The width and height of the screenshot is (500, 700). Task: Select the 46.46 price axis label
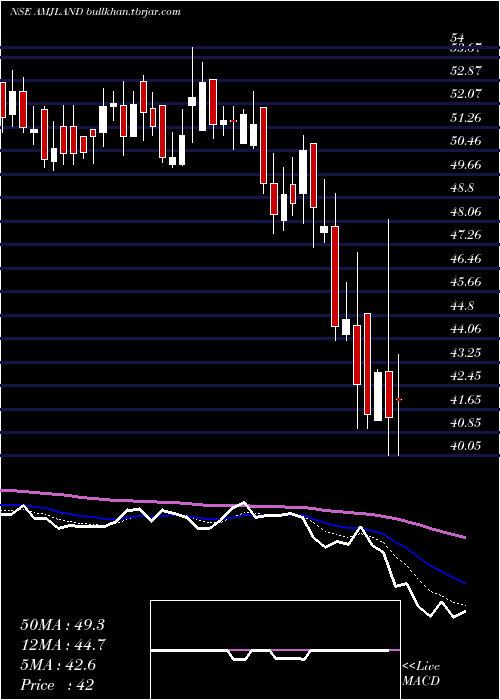click(x=467, y=258)
